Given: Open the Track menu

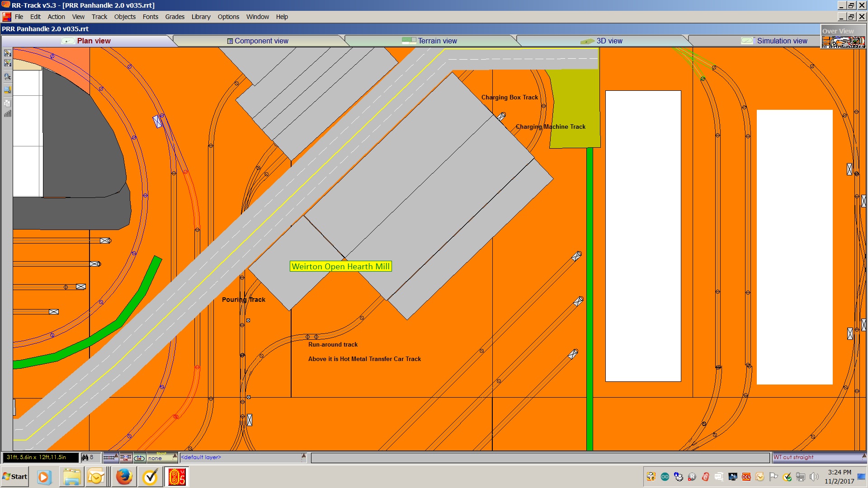Looking at the screenshot, I should 99,17.
